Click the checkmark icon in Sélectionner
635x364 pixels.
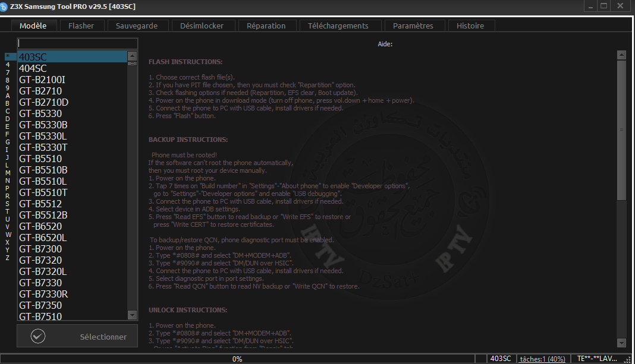[x=38, y=336]
